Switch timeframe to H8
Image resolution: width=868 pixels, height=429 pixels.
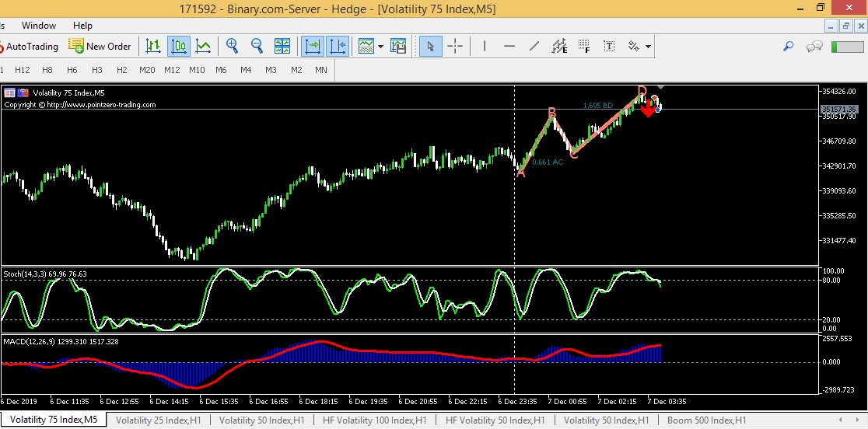pyautogui.click(x=47, y=70)
